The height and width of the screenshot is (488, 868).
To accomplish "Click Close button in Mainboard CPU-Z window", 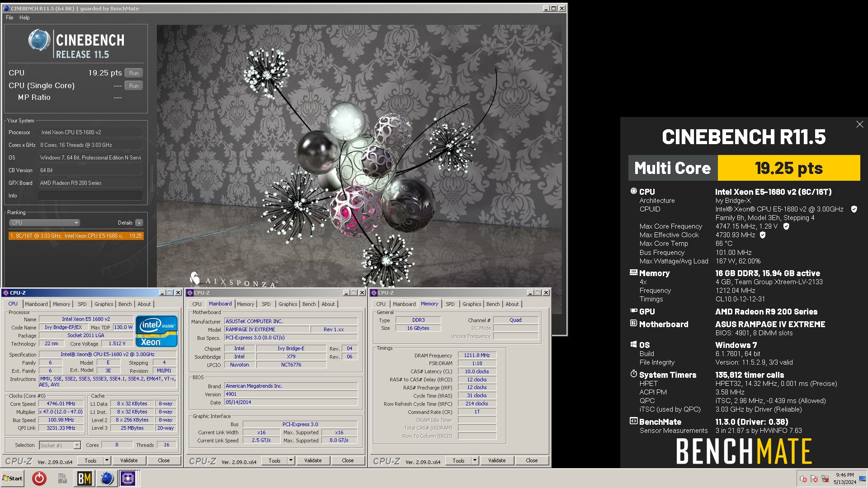I will pos(348,460).
